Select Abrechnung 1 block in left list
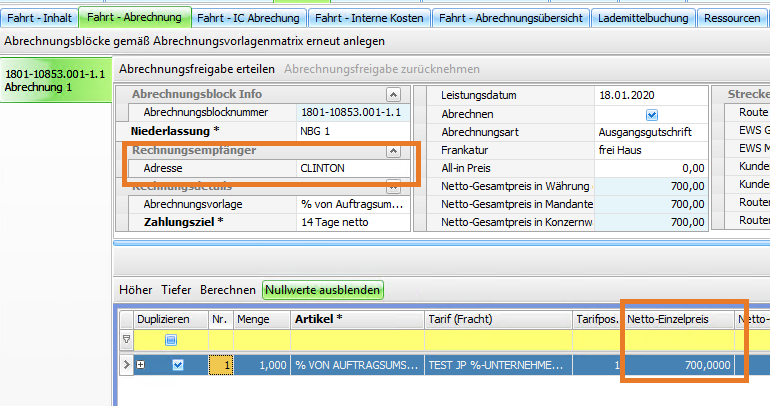The image size is (770, 406). (55, 81)
